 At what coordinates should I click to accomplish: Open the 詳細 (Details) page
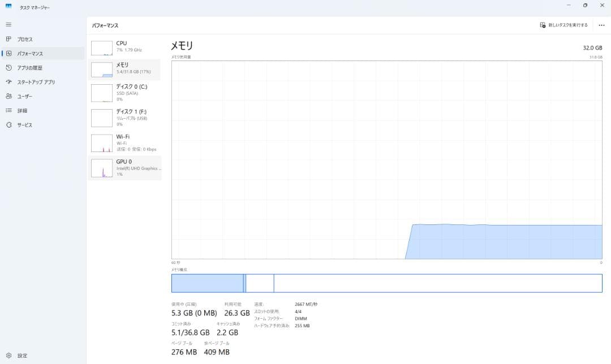tap(24, 110)
